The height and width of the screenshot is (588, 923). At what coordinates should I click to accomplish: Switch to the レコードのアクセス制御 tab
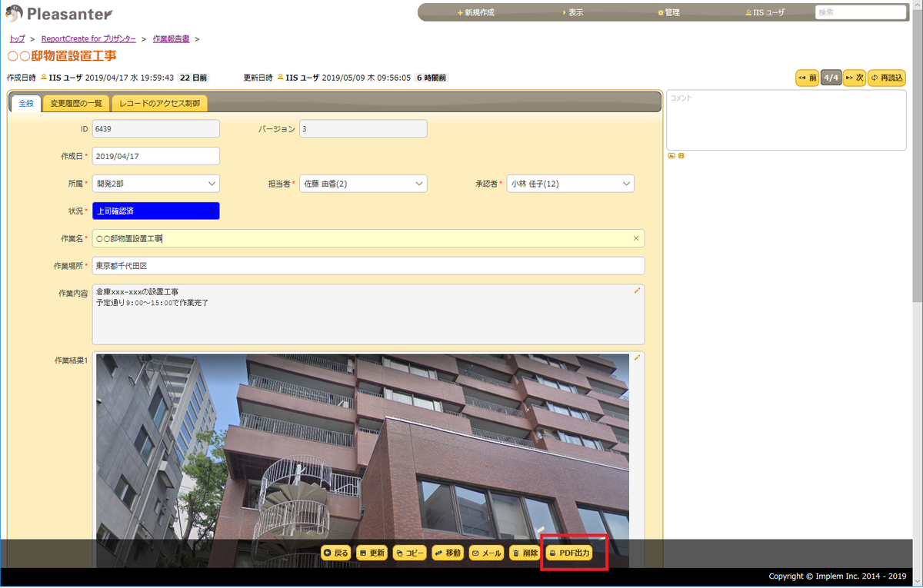pyautogui.click(x=159, y=102)
